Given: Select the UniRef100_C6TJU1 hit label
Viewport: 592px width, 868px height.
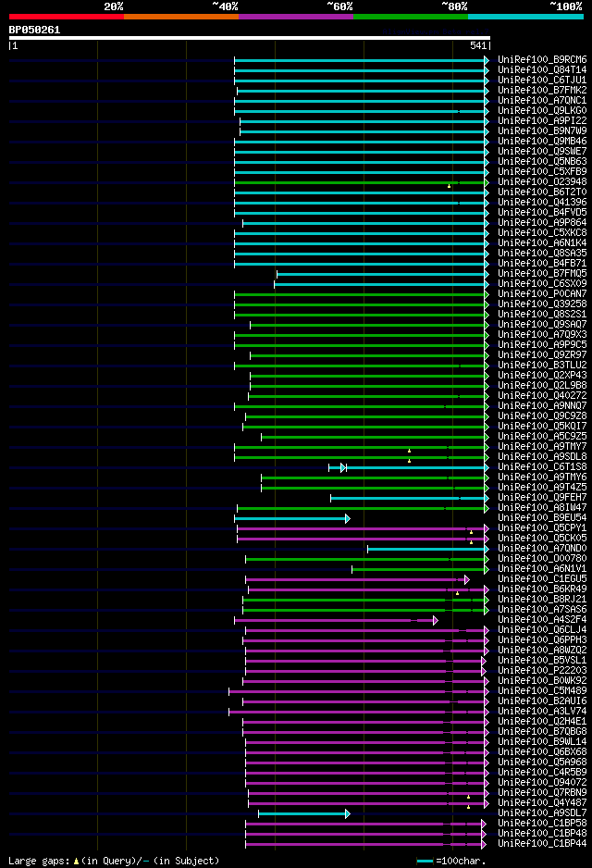Looking at the screenshot, I should (542, 81).
